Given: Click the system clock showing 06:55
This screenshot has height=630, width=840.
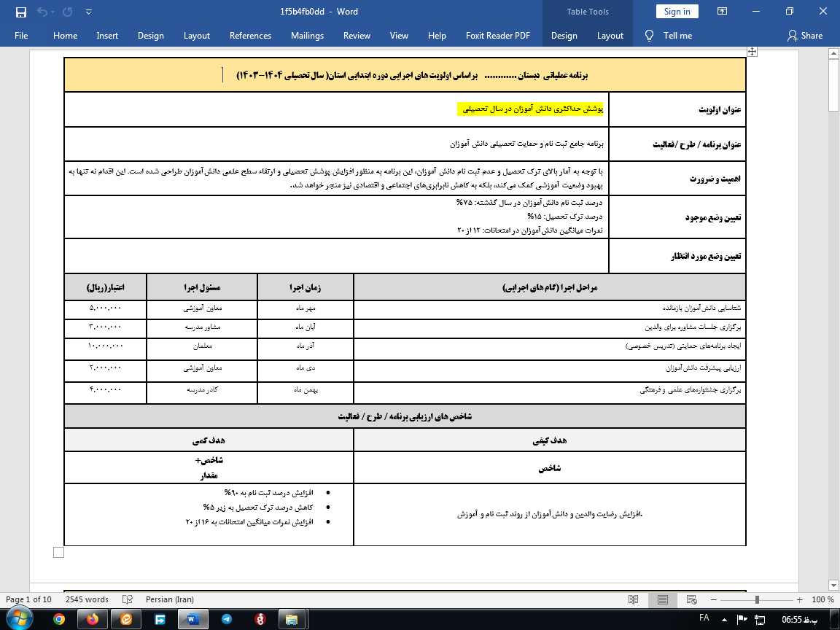Looking at the screenshot, I should coord(799,620).
